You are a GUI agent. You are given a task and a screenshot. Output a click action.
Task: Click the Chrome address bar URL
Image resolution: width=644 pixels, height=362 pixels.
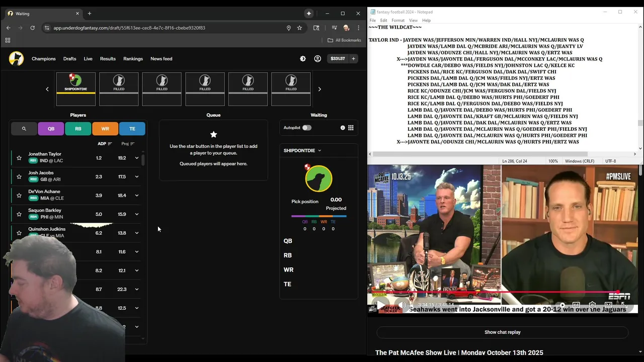[x=129, y=28]
